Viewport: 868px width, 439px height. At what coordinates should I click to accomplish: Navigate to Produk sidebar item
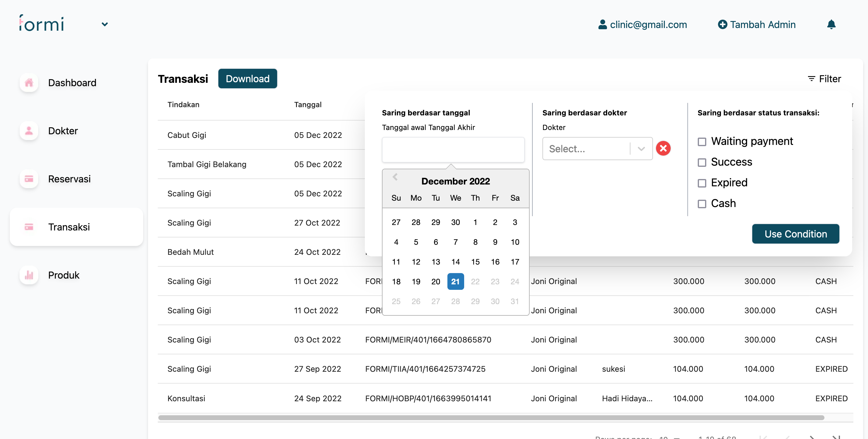tap(64, 275)
